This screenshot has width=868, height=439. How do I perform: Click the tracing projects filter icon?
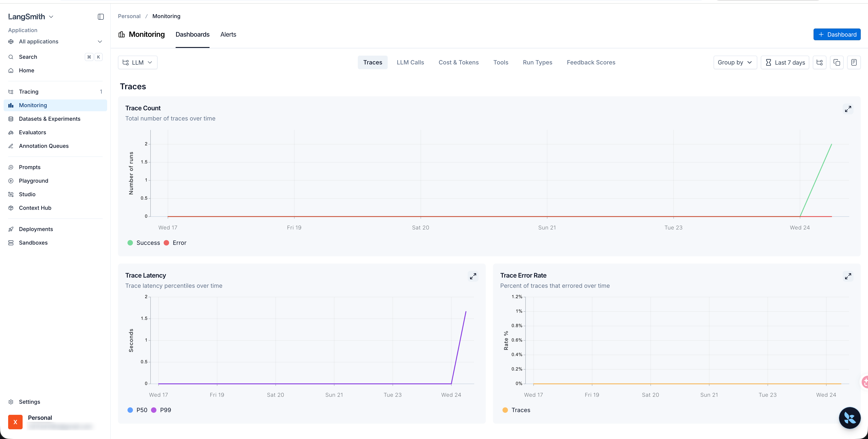819,62
